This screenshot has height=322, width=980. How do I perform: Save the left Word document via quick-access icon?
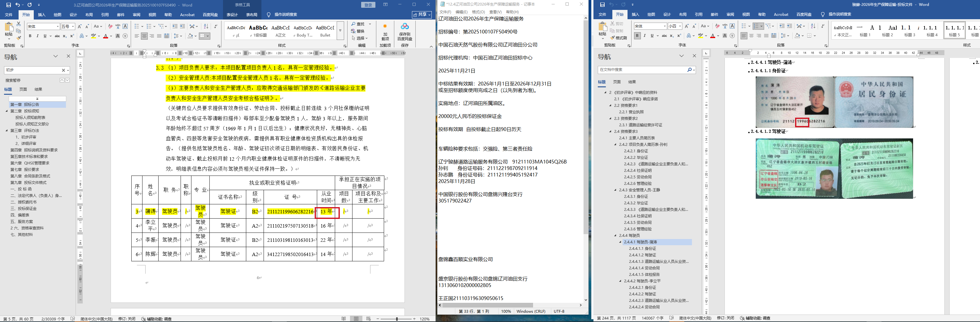coord(8,5)
